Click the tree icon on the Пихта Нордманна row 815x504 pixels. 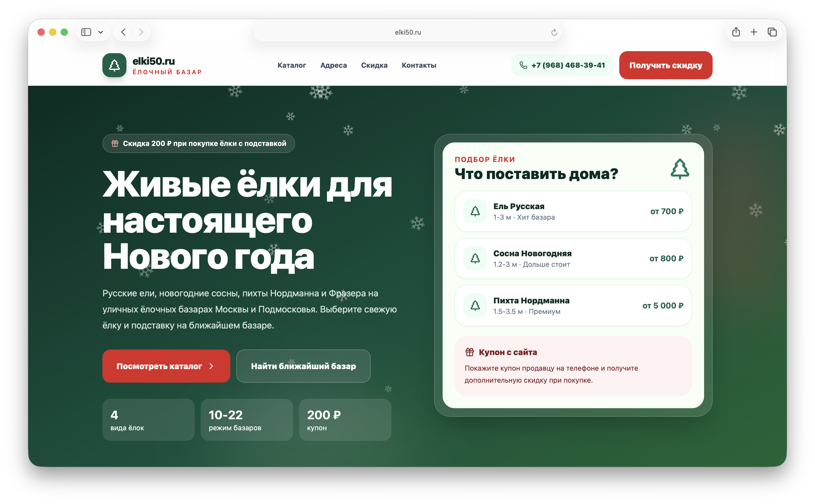(475, 305)
